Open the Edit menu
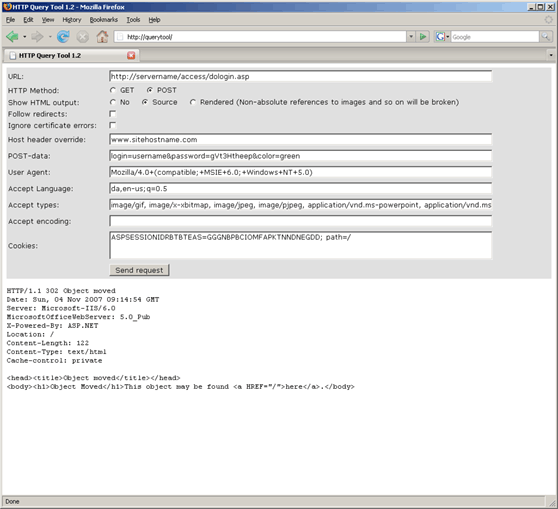 pos(28,20)
